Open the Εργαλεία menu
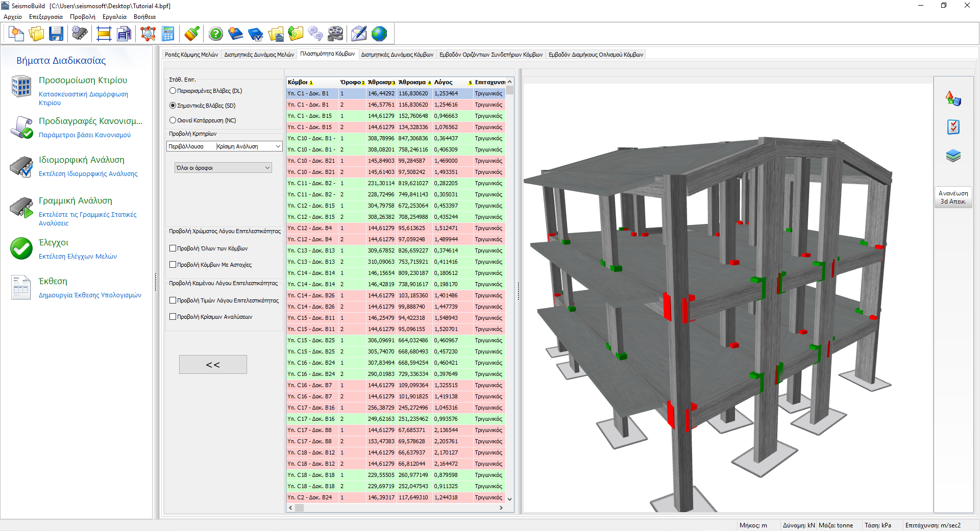The image size is (980, 531). (114, 17)
